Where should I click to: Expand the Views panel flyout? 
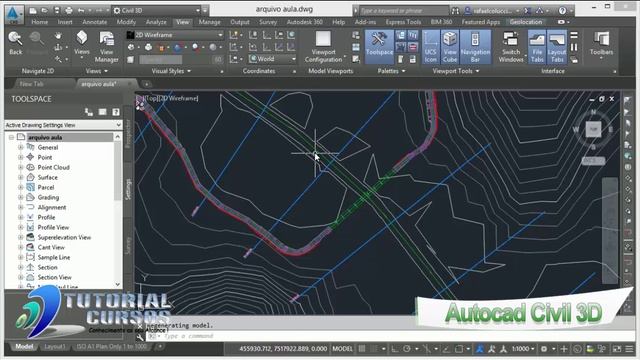pos(97,71)
